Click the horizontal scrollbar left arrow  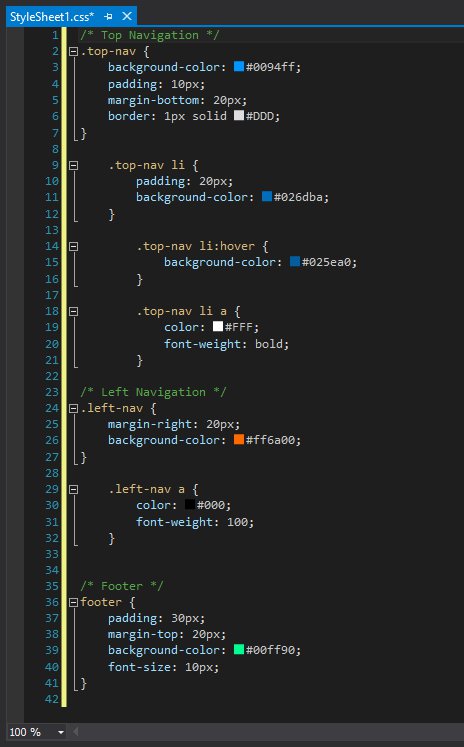tap(75, 732)
